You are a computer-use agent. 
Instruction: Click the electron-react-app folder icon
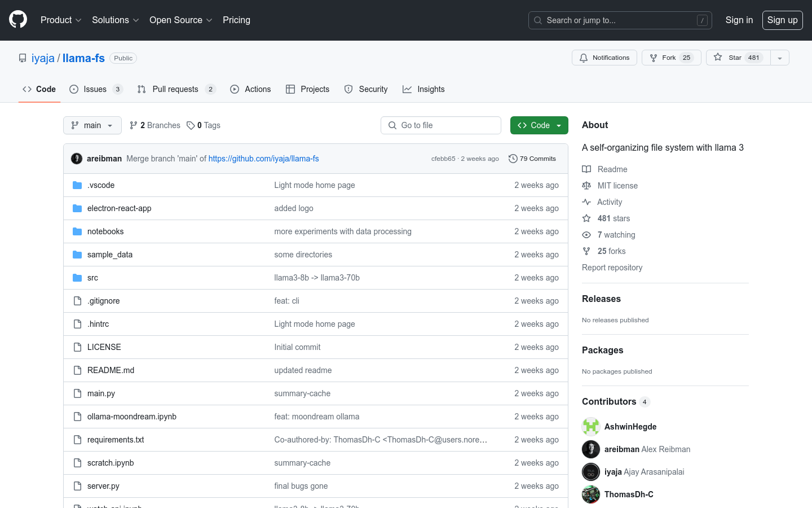coord(77,208)
